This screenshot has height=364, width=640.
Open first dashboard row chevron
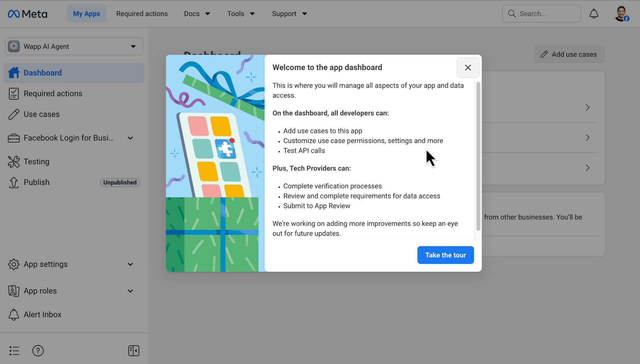pyautogui.click(x=587, y=108)
